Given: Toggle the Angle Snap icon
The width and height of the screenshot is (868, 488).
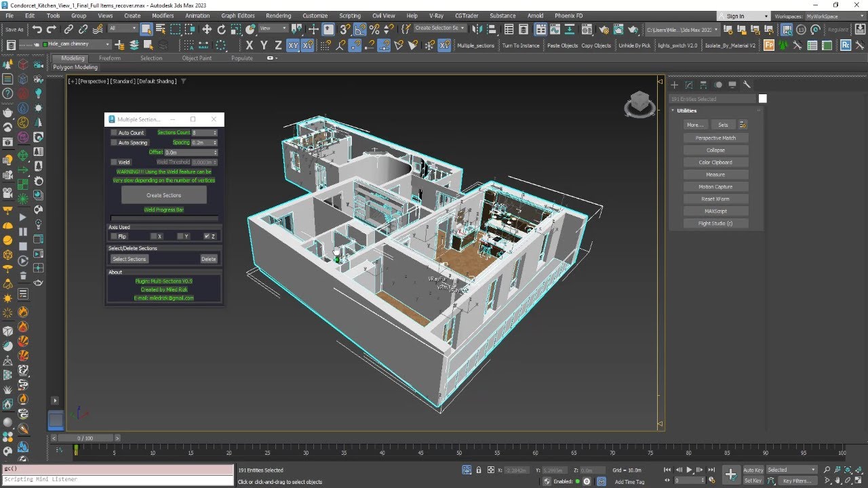Looking at the screenshot, I should [359, 29].
